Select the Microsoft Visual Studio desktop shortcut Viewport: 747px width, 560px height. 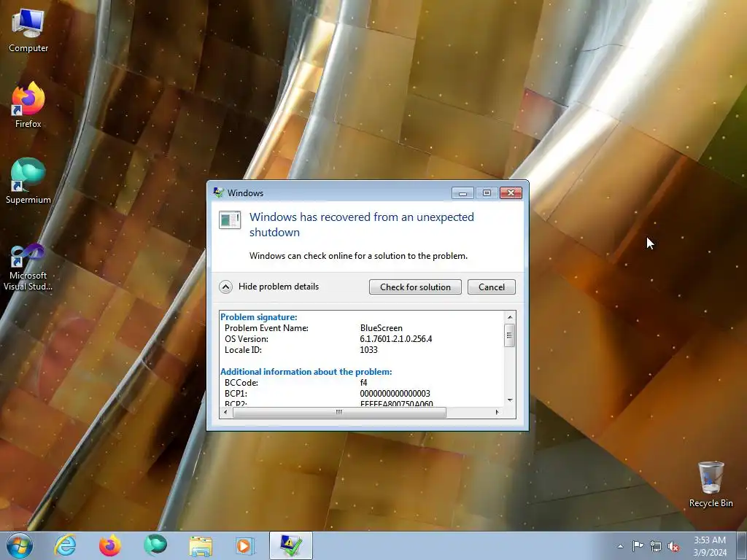[28, 268]
